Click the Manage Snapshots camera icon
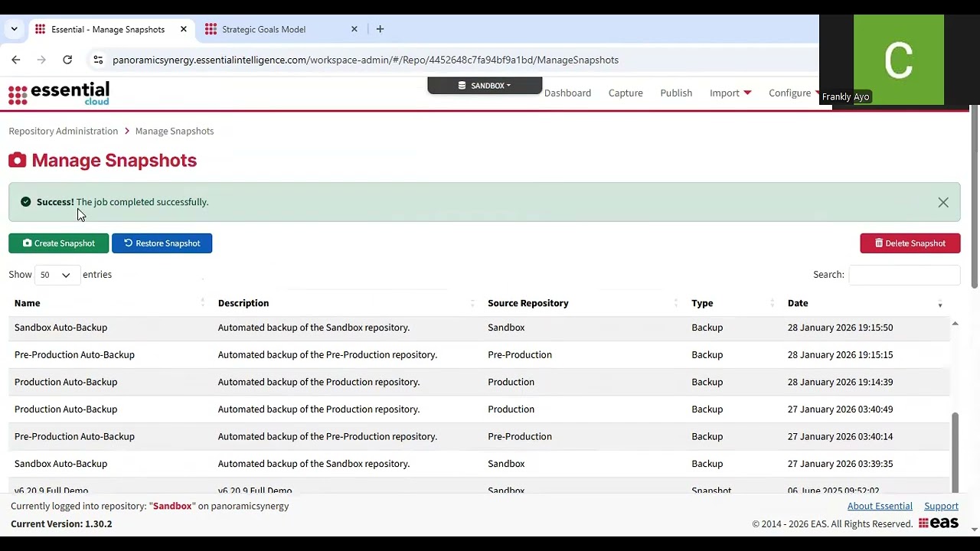Viewport: 980px width, 551px height. (x=17, y=160)
